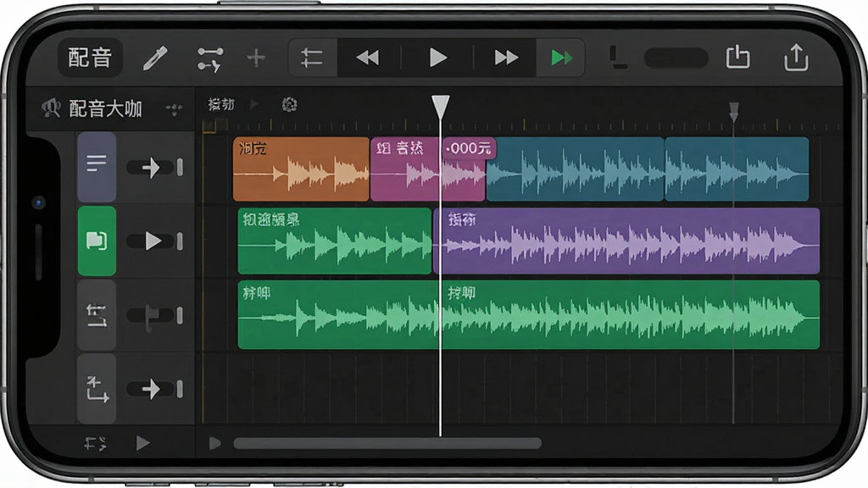
Task: Rewind to the beginning
Action: coord(368,58)
